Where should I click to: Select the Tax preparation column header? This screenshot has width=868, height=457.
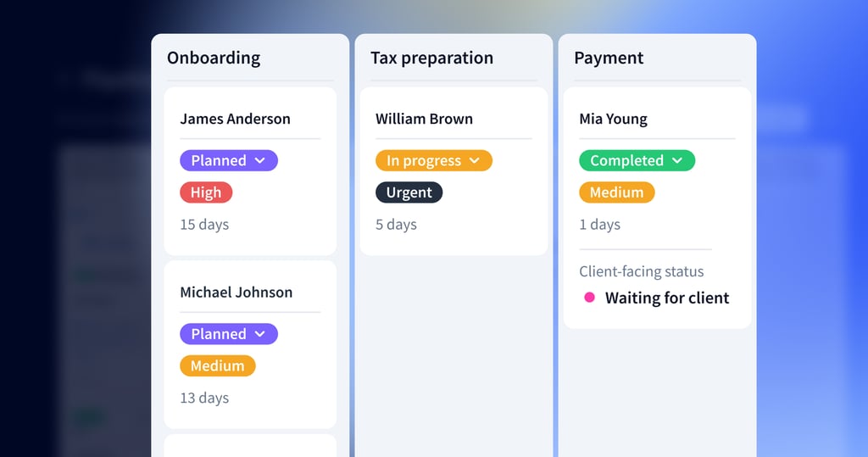(x=431, y=59)
